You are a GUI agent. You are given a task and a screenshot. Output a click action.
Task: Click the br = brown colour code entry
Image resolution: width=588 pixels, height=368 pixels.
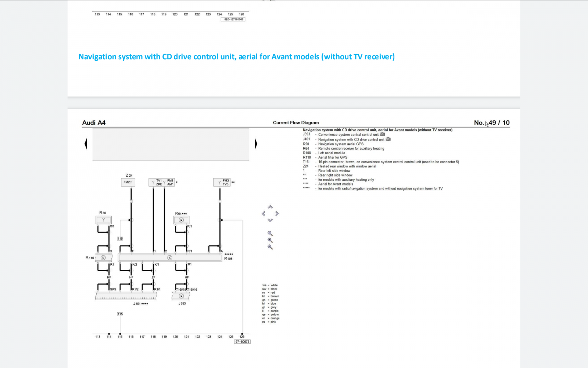(x=270, y=296)
